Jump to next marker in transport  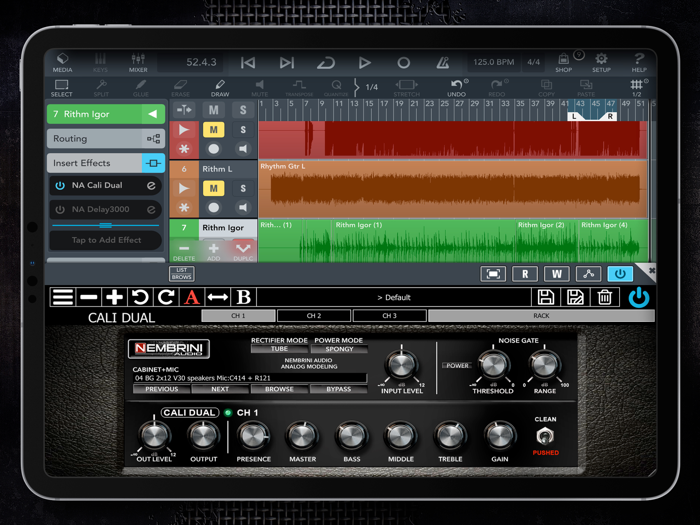point(287,63)
